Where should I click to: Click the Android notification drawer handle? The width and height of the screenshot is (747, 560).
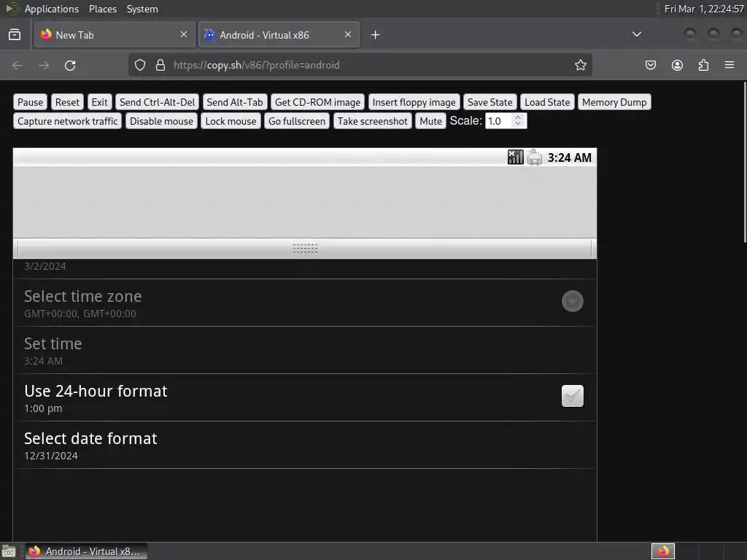[x=305, y=249]
